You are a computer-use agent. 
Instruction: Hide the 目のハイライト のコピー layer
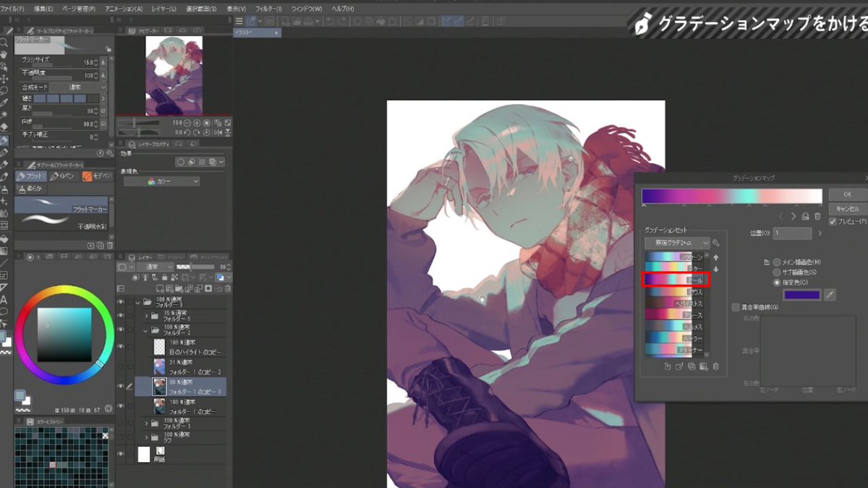[121, 347]
